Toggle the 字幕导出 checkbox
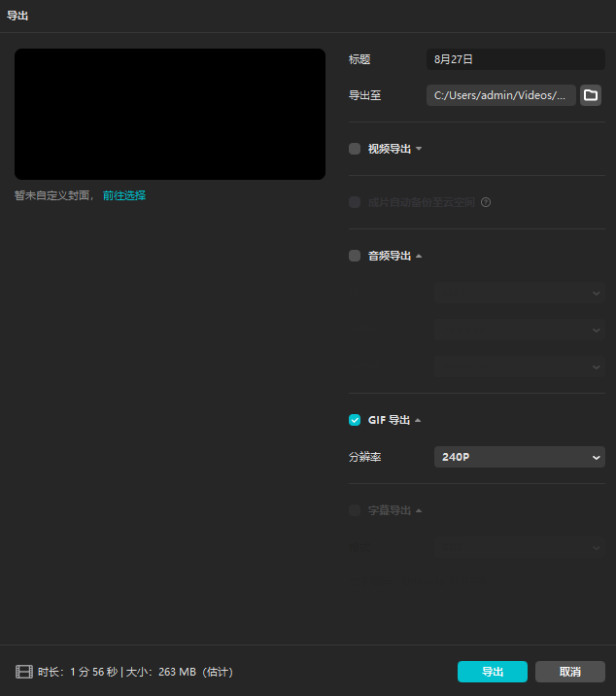Image resolution: width=616 pixels, height=696 pixels. [355, 510]
